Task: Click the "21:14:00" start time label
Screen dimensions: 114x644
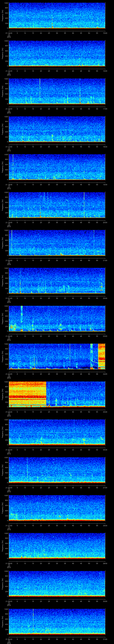Action: click(x=9, y=33)
